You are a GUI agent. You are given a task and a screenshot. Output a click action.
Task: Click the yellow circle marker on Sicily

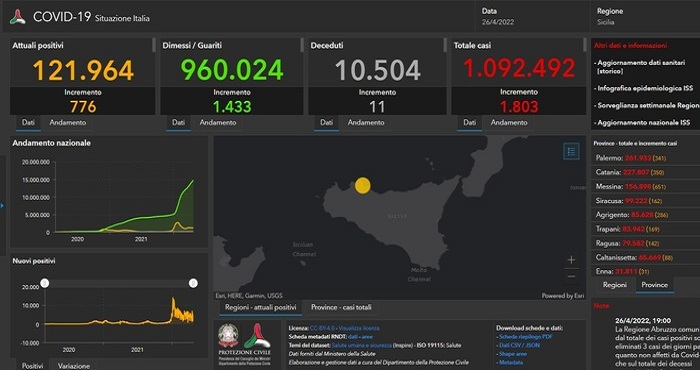pos(362,185)
